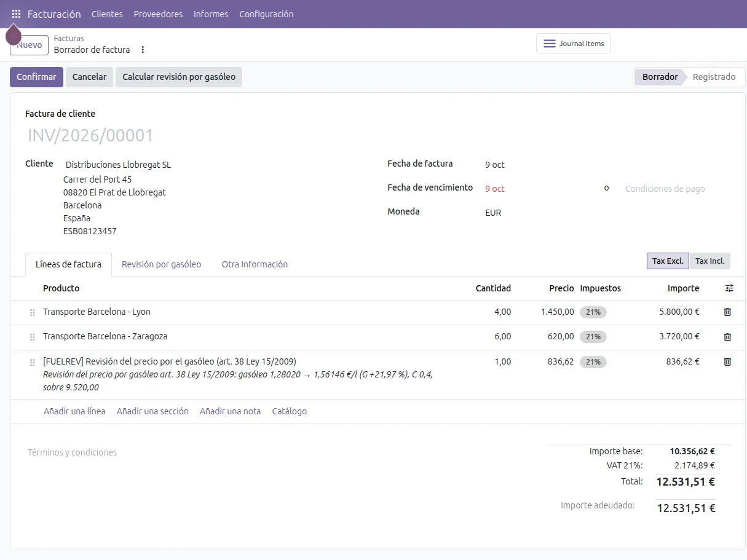Switch totals to Tax Excl.
Viewport: 747px width, 560px height.
[668, 261]
